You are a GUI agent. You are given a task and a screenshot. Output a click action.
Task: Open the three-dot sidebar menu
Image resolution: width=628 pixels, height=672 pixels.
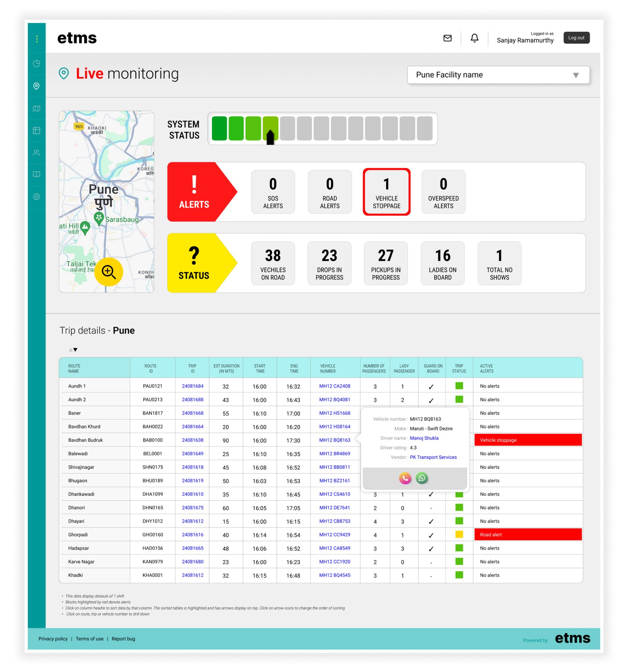click(37, 38)
